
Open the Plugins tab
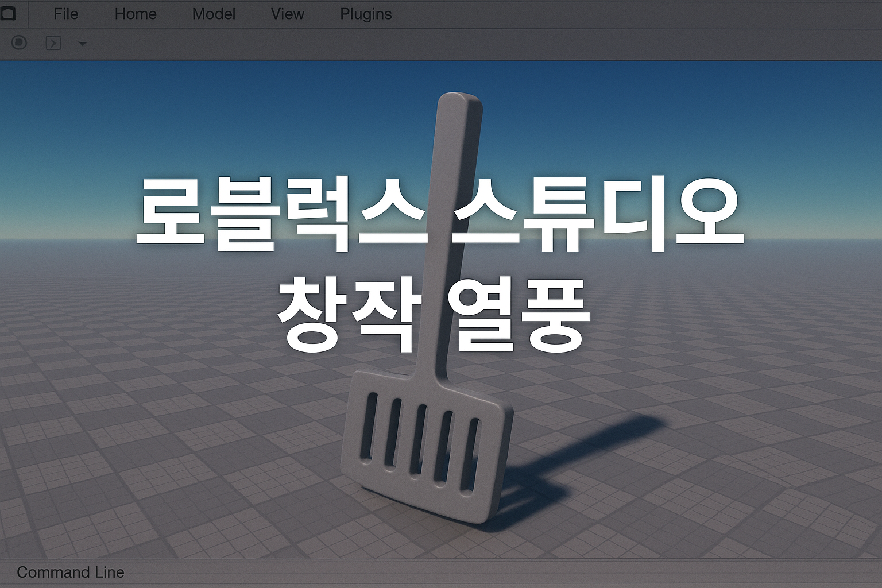coord(366,14)
